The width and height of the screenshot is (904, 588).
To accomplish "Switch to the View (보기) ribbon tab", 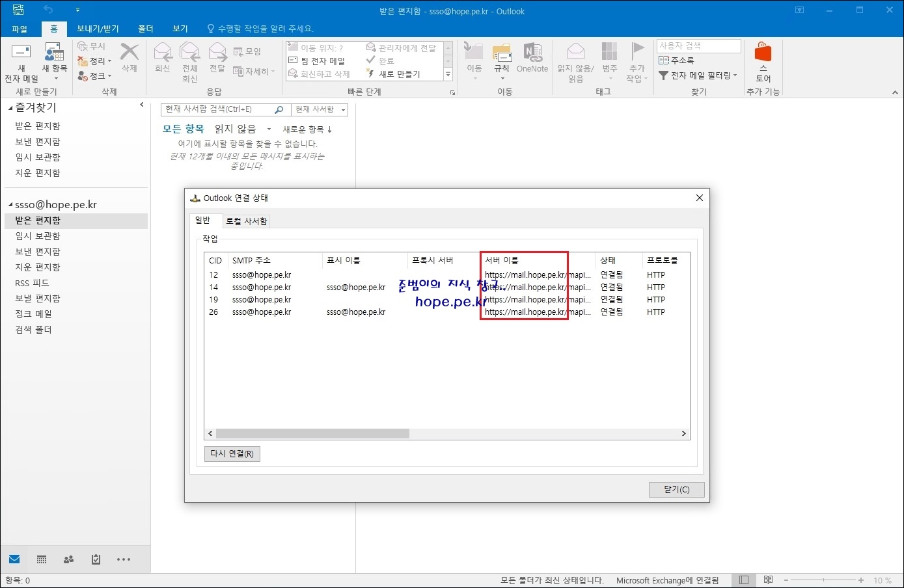I will pos(180,29).
